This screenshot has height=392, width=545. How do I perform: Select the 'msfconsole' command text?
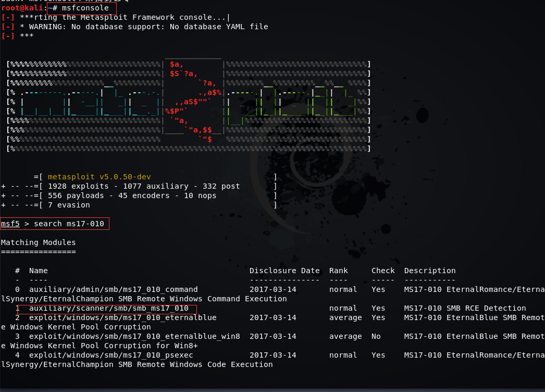pyautogui.click(x=85, y=8)
